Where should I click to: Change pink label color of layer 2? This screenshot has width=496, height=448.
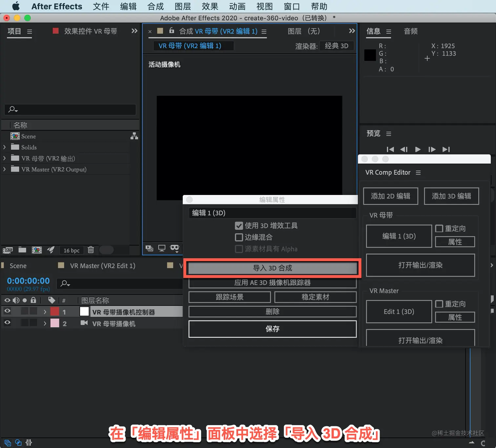pyautogui.click(x=55, y=323)
